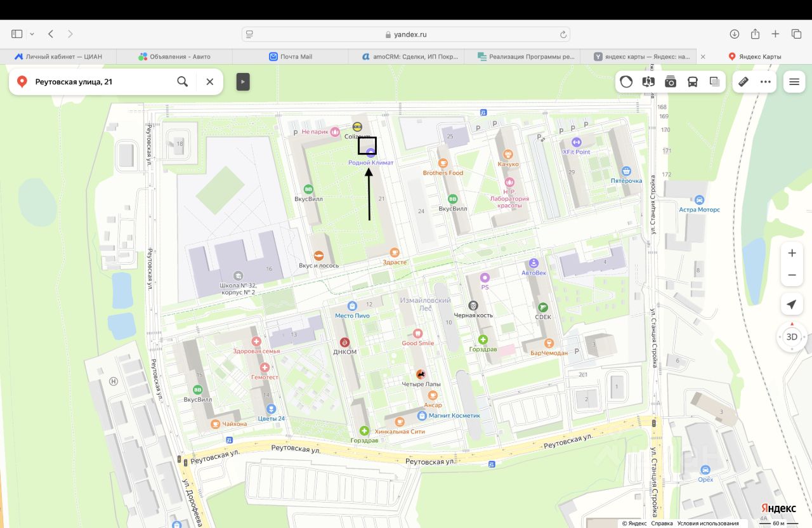Open street panoramas on the map

pyautogui.click(x=648, y=81)
